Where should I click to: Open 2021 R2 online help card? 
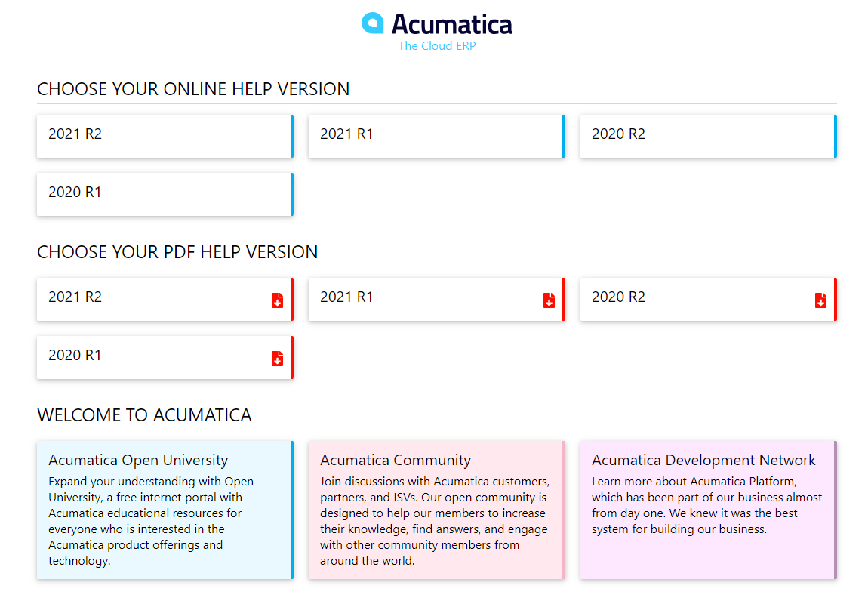[165, 136]
